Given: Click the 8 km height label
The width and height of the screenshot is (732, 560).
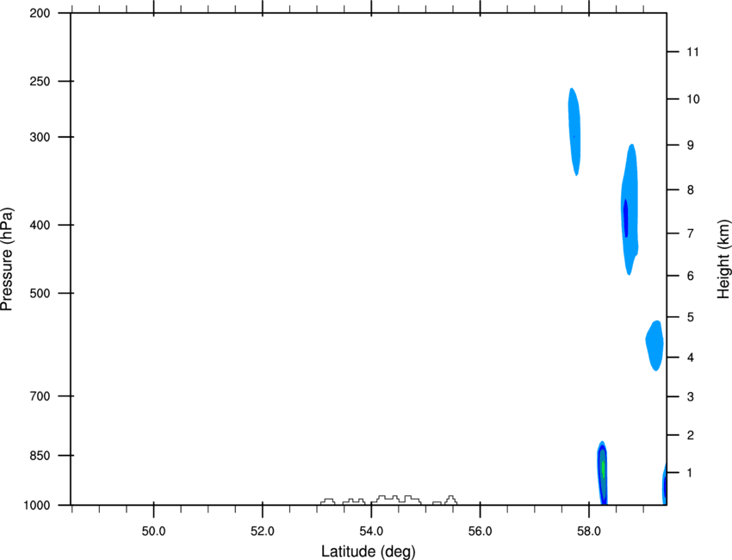Looking at the screenshot, I should tap(691, 190).
